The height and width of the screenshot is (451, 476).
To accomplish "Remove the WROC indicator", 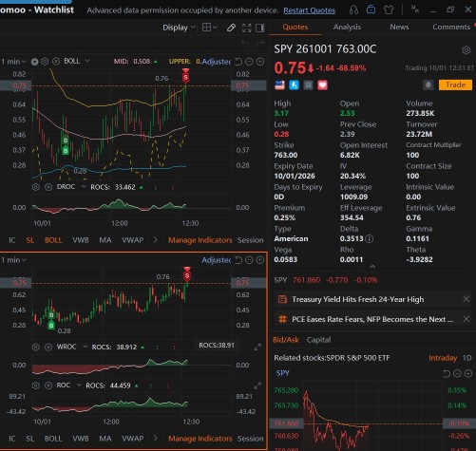I will coord(48,348).
